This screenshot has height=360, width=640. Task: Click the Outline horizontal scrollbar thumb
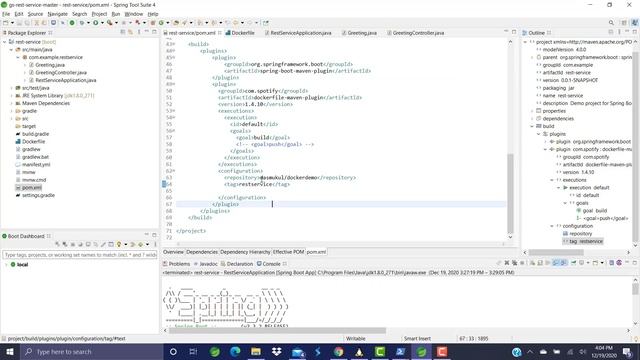tap(556, 252)
